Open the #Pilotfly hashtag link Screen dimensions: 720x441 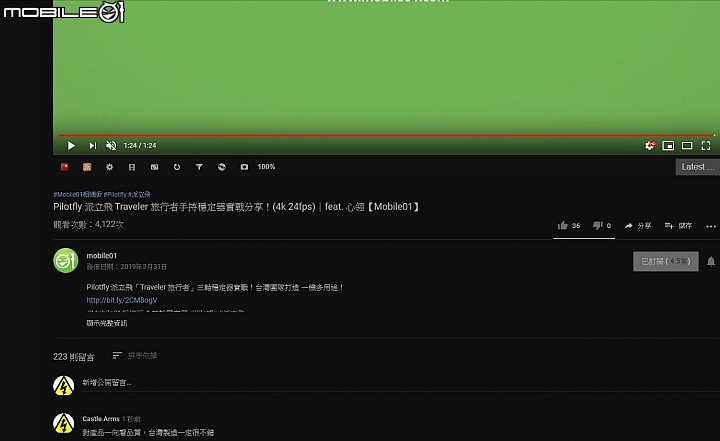click(x=115, y=194)
